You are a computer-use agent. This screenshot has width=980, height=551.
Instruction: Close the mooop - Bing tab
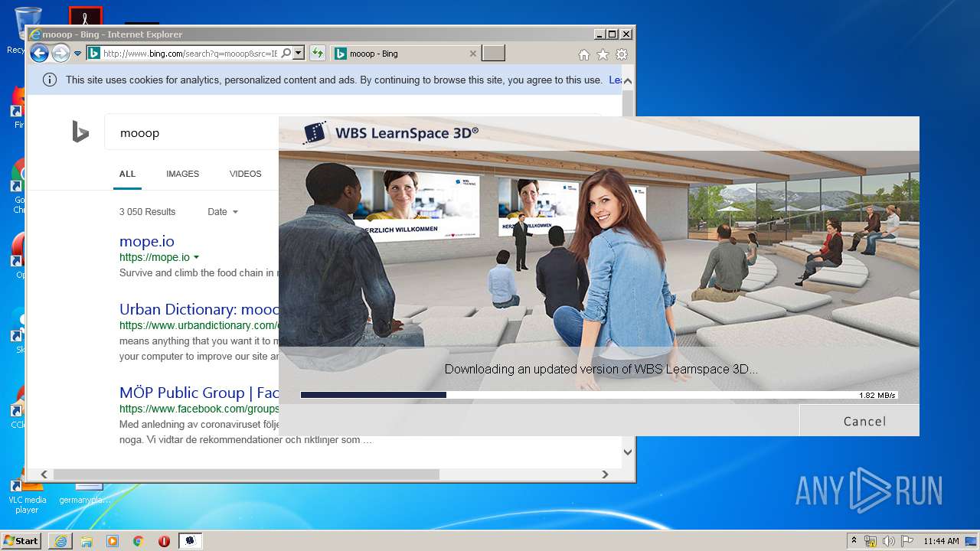point(472,54)
